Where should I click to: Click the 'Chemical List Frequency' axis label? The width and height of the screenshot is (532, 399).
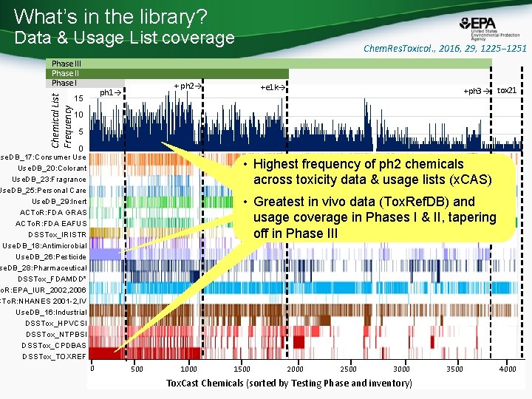coord(61,120)
